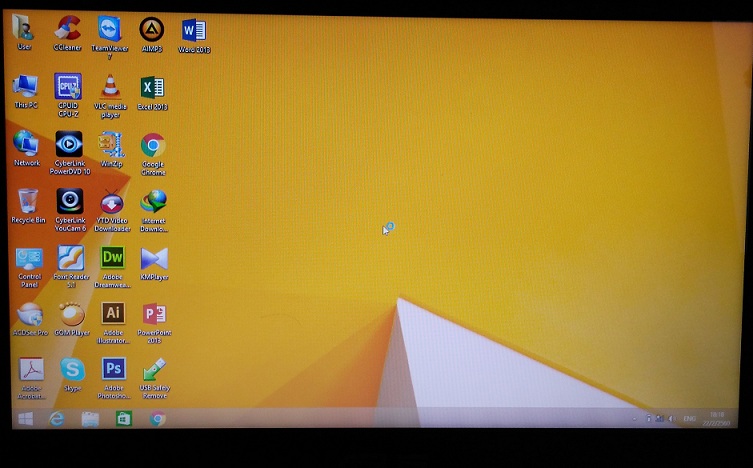The image size is (753, 468).
Task: Click the CyberLink YouCam 6 shortcut
Action: pos(70,209)
